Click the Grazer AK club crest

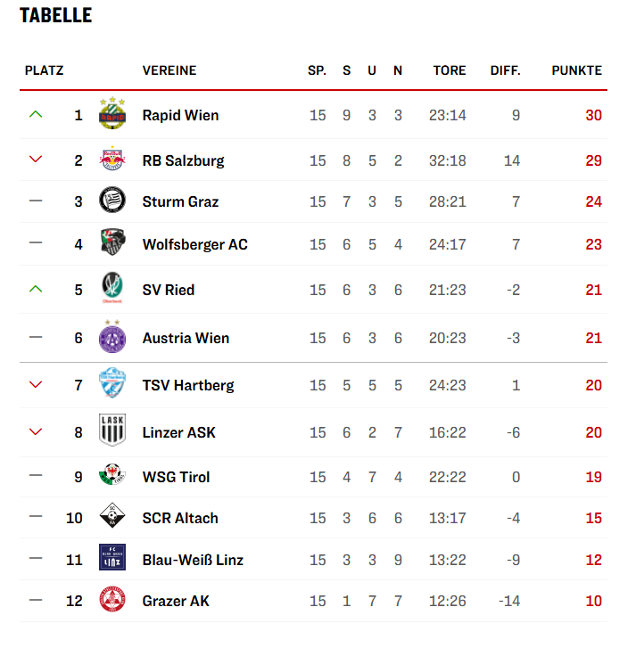pyautogui.click(x=111, y=601)
